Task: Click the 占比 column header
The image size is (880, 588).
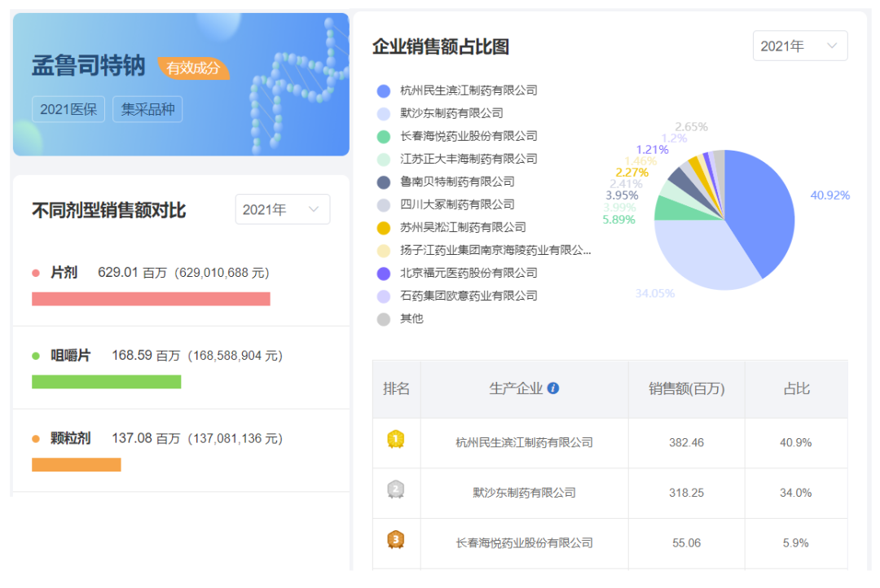Action: [796, 388]
